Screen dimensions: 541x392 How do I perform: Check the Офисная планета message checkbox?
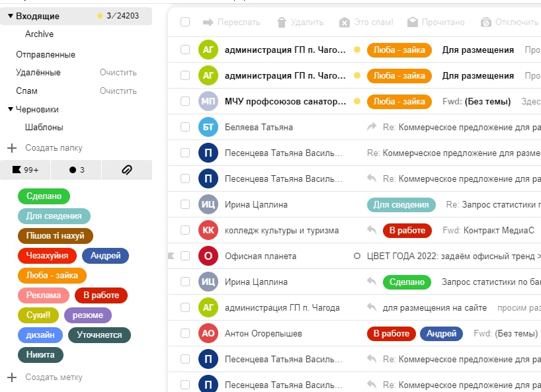[x=185, y=256]
